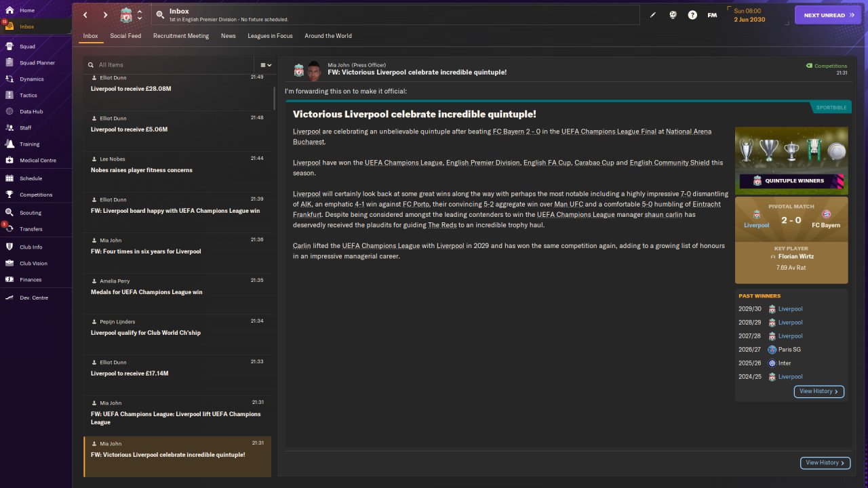
Task: Expand the club switcher arrows beside Liverpool badge
Action: [140, 15]
